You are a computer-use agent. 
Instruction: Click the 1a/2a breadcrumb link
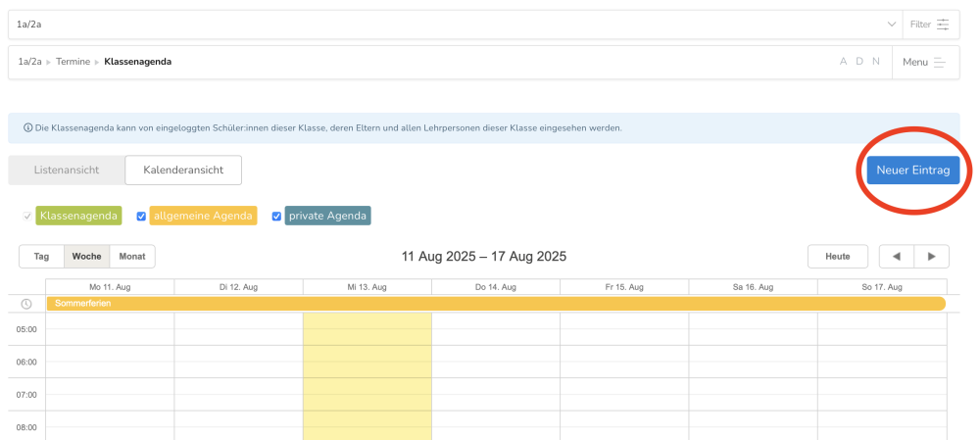pos(29,62)
